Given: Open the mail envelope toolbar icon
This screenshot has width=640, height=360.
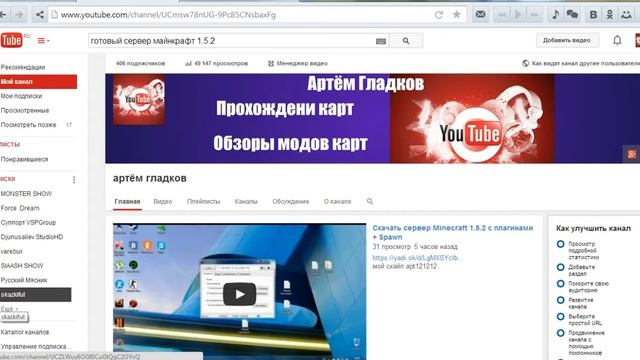Looking at the screenshot, I should click(480, 14).
